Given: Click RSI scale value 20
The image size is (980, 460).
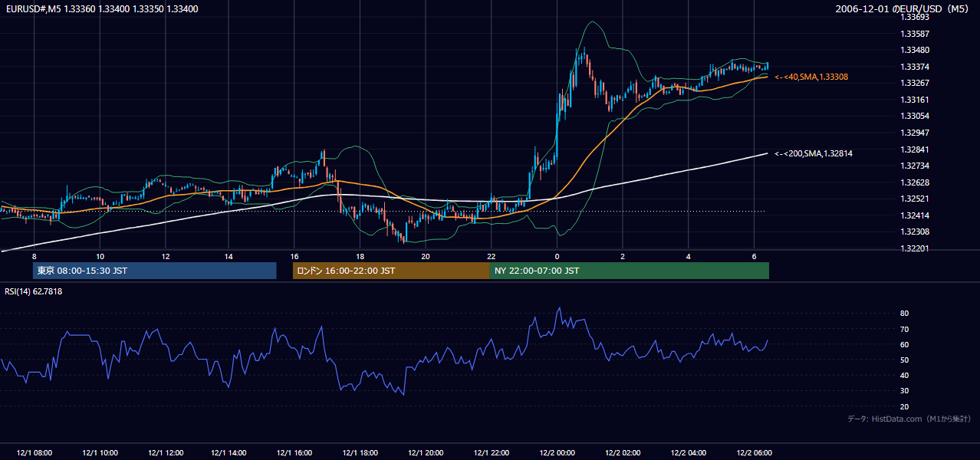Looking at the screenshot, I should click(905, 406).
